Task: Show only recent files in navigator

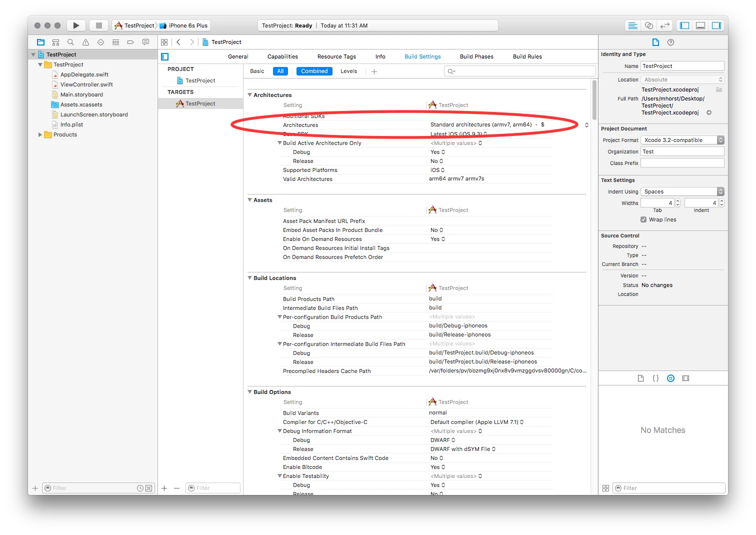Action: [140, 488]
